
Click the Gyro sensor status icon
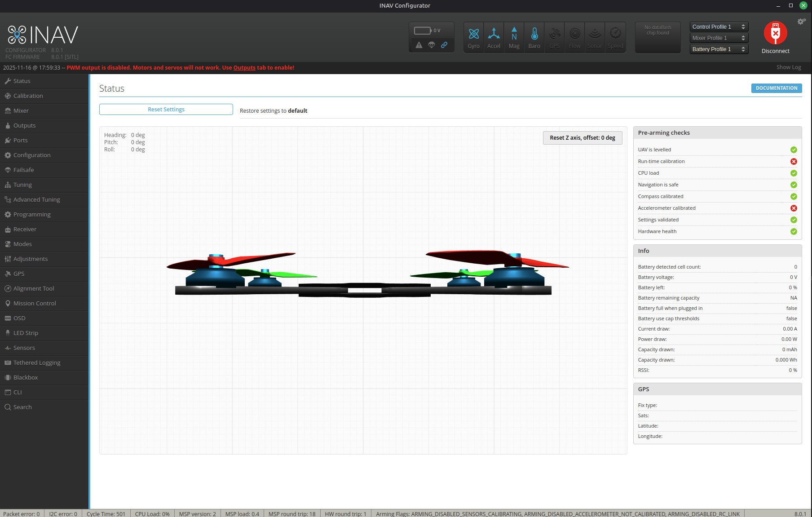[473, 37]
